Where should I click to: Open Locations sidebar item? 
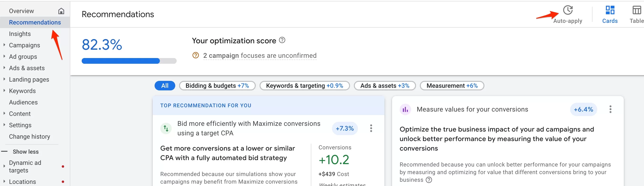click(x=23, y=182)
